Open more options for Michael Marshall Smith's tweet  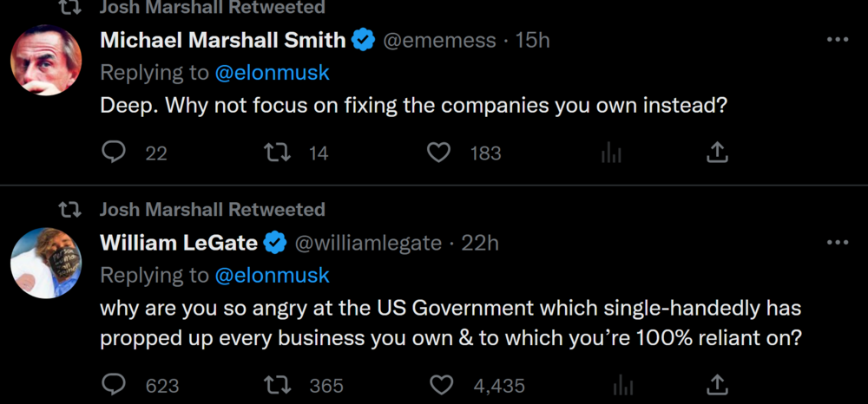pos(837,40)
